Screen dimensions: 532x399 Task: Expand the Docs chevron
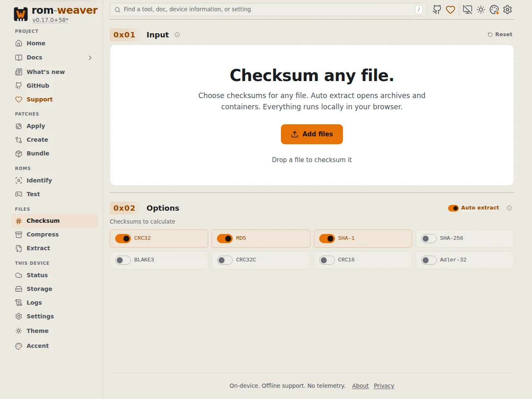point(90,58)
